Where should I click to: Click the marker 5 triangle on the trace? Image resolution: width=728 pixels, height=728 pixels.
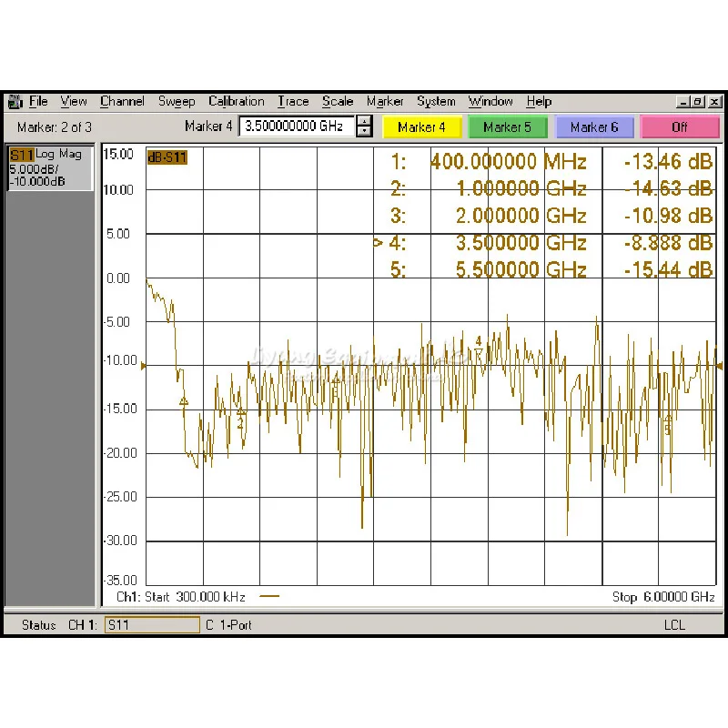click(668, 419)
